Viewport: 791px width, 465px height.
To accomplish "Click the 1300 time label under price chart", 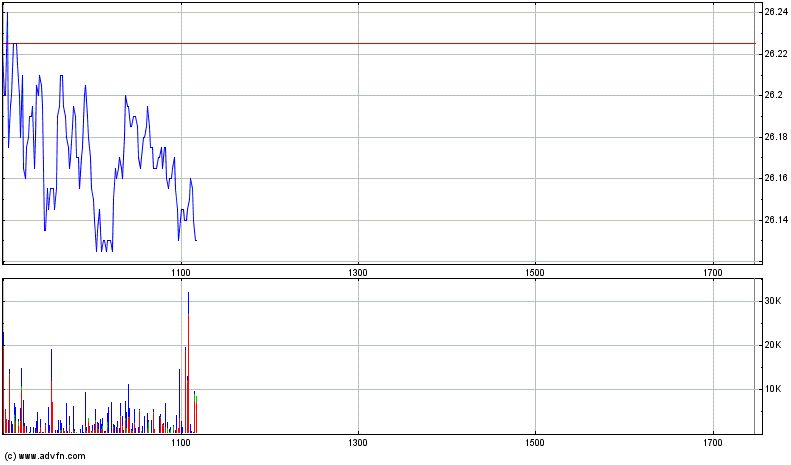I will [x=358, y=273].
